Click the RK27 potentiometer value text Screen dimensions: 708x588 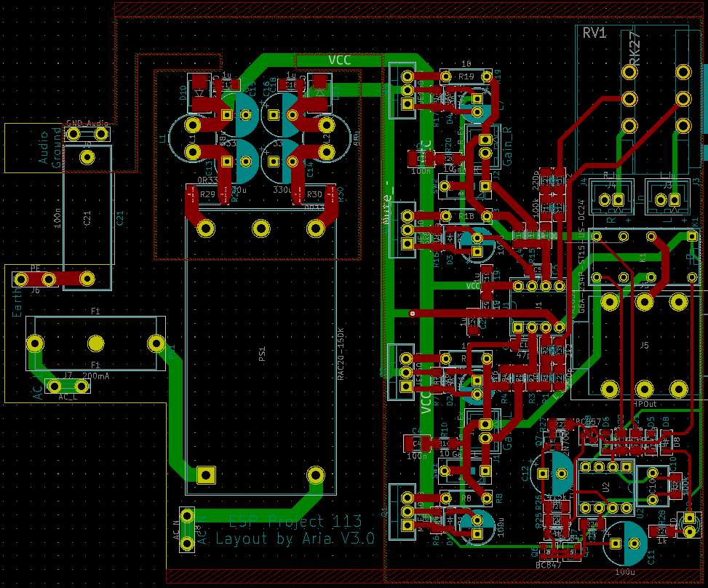[x=635, y=49]
